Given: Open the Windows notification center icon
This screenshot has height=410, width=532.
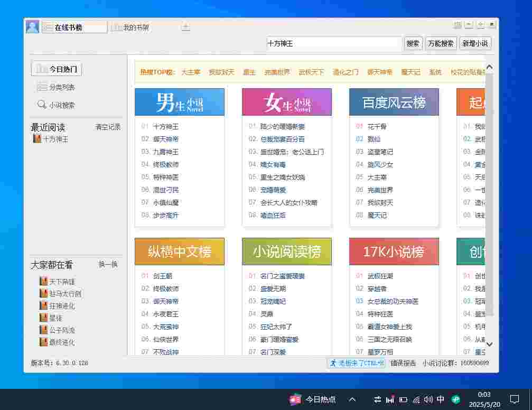Looking at the screenshot, I should tap(515, 399).
